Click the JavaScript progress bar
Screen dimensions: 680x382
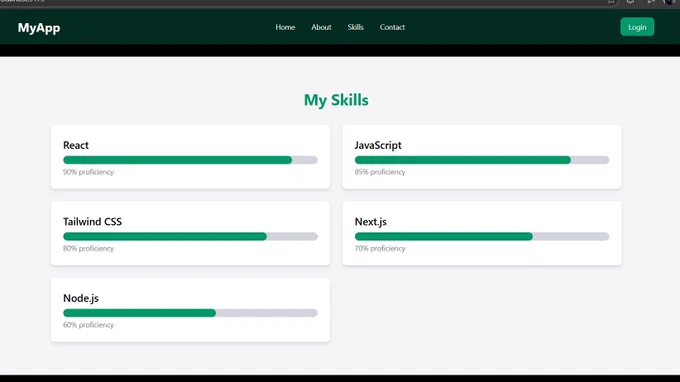(x=482, y=160)
